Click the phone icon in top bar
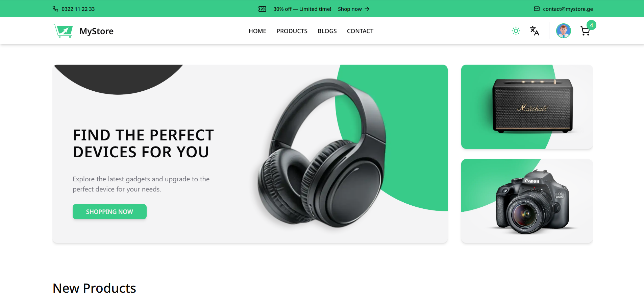 [55, 9]
